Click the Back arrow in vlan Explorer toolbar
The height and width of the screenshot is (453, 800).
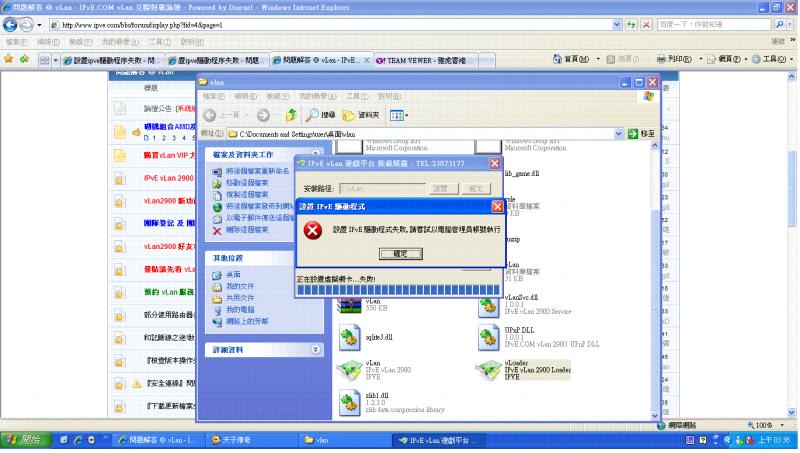210,115
